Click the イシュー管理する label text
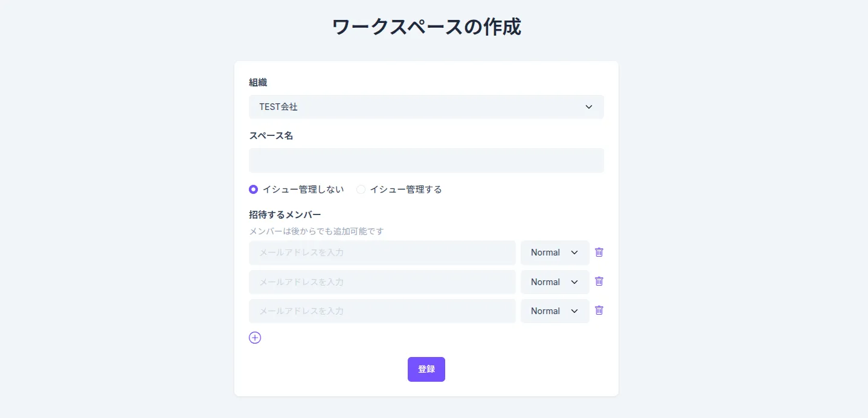 coord(406,189)
